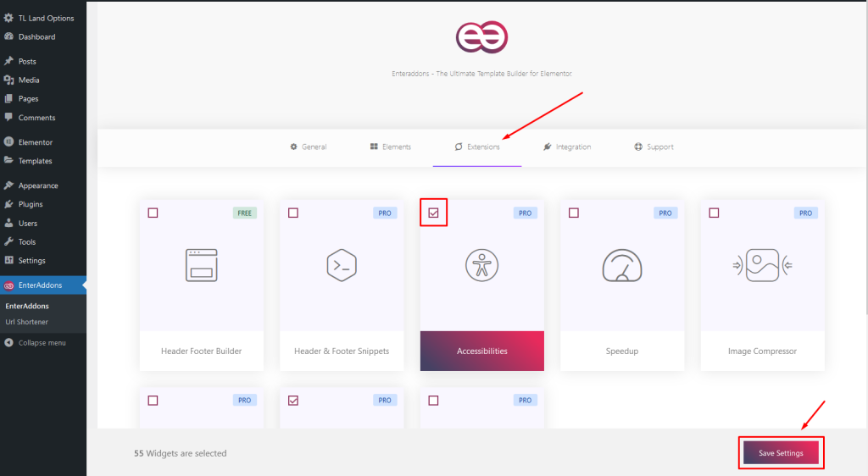Switch to the General tab
Screen dimensions: 868x476
click(309, 147)
